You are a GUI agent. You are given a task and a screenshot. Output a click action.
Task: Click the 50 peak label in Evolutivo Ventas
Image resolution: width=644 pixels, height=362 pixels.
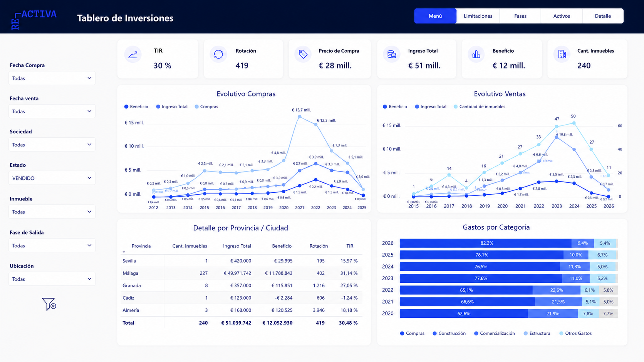(574, 116)
